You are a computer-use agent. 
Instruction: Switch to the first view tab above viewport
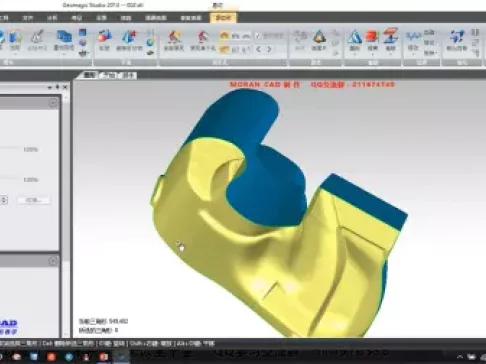coord(89,75)
